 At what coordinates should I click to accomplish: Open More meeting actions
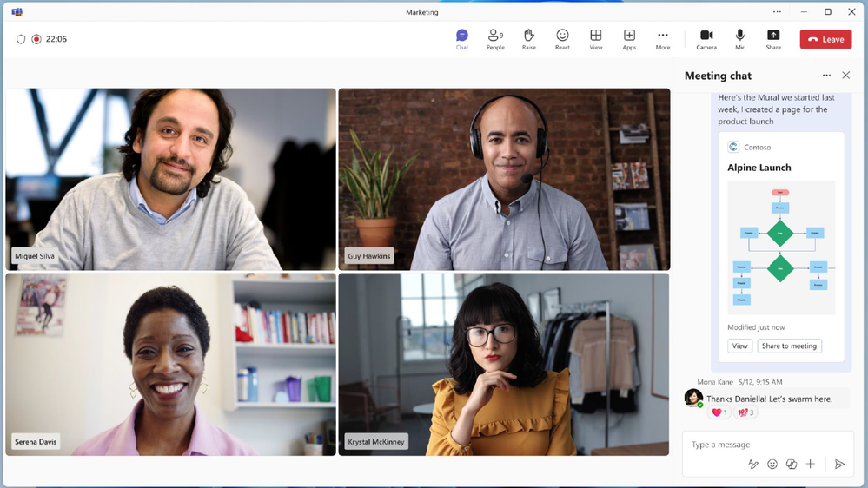[663, 39]
